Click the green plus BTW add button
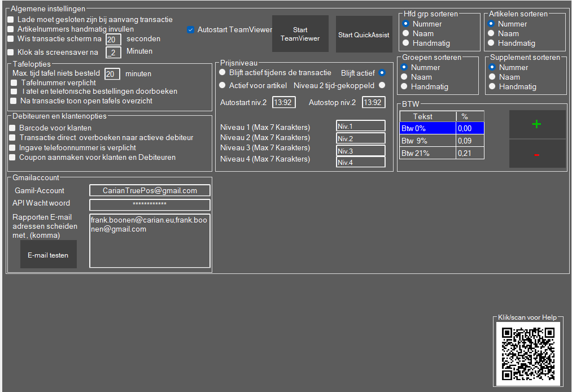This screenshot has height=392, width=572. [x=537, y=124]
